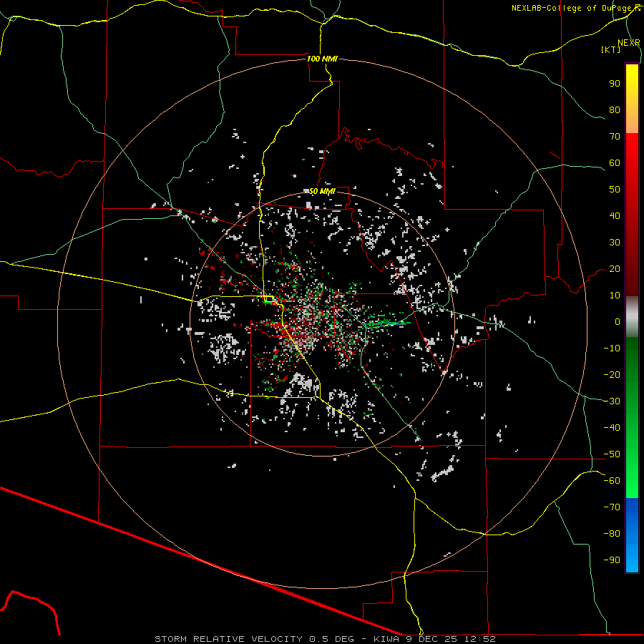Image resolution: width=644 pixels, height=644 pixels.
Task: Click the 20 value on the velocity scale
Action: pos(615,268)
